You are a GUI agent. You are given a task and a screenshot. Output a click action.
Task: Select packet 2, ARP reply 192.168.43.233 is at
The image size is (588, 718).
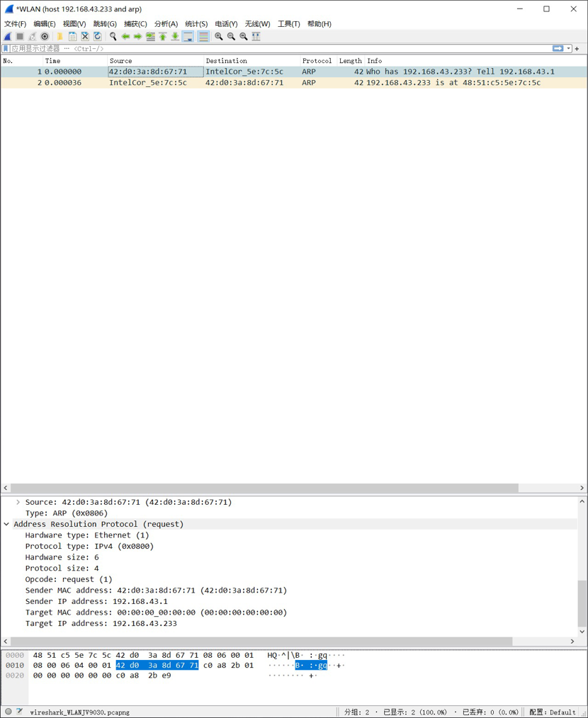point(294,83)
